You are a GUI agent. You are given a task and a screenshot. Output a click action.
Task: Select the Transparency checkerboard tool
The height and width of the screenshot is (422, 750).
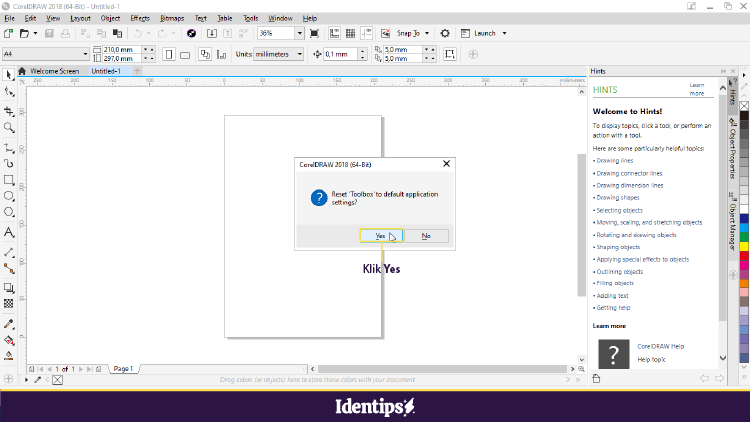(9, 303)
